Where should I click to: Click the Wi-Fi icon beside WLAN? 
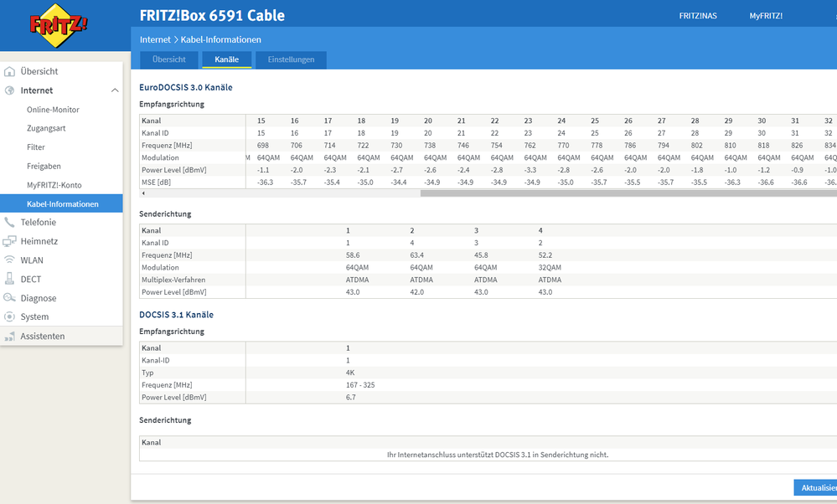click(9, 260)
